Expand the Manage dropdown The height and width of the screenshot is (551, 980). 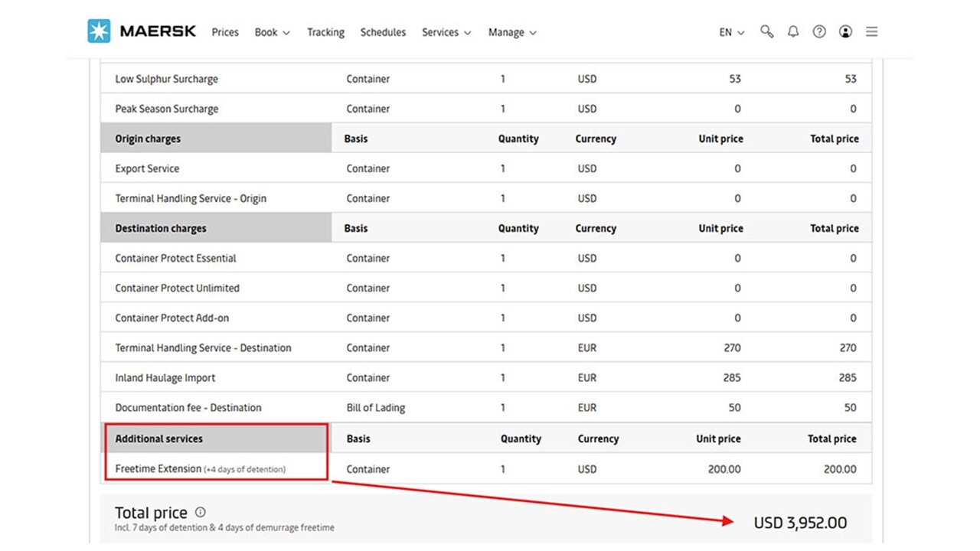[511, 32]
